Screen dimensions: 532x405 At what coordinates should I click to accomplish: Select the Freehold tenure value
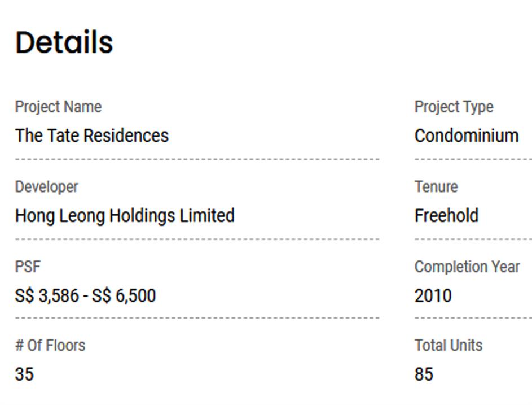(x=446, y=216)
